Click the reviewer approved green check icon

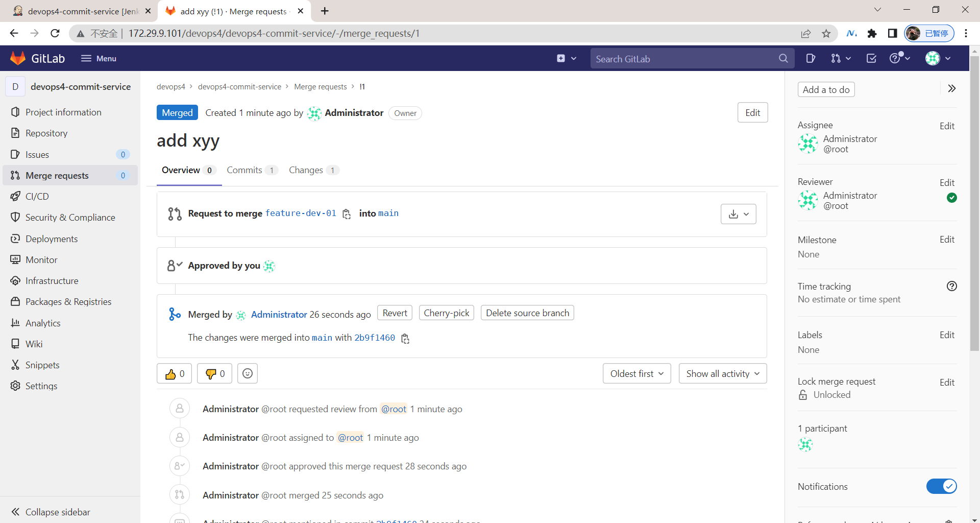[x=952, y=198]
